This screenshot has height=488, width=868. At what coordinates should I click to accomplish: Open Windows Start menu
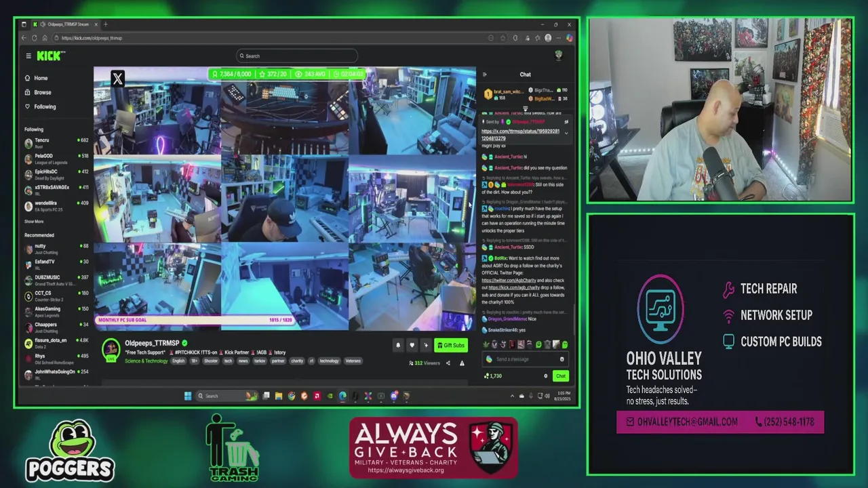tap(188, 396)
